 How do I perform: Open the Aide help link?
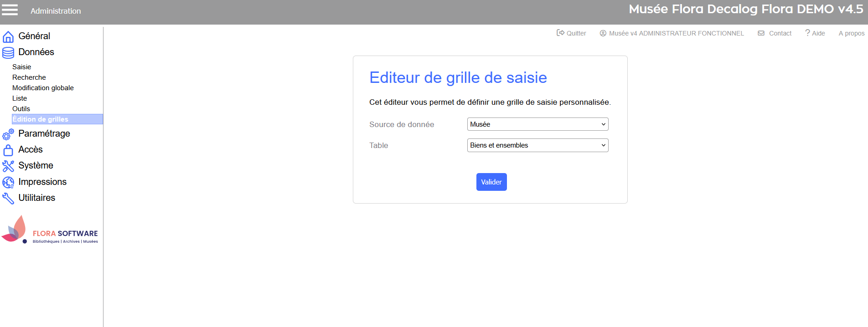coord(815,33)
